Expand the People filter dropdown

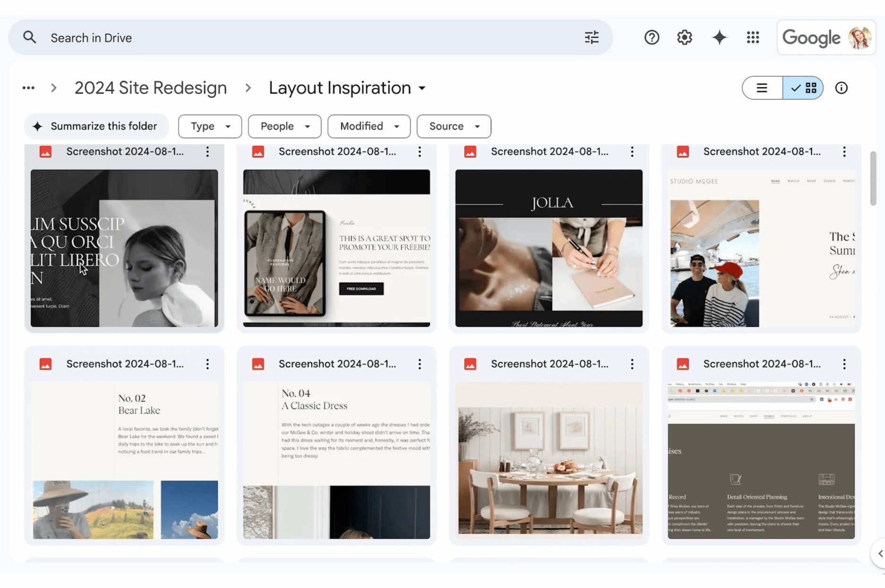284,126
